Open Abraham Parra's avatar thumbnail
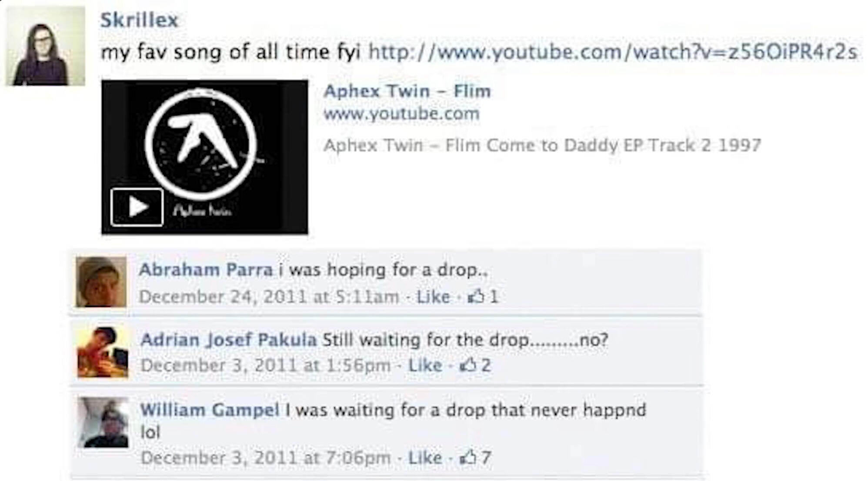 101,282
